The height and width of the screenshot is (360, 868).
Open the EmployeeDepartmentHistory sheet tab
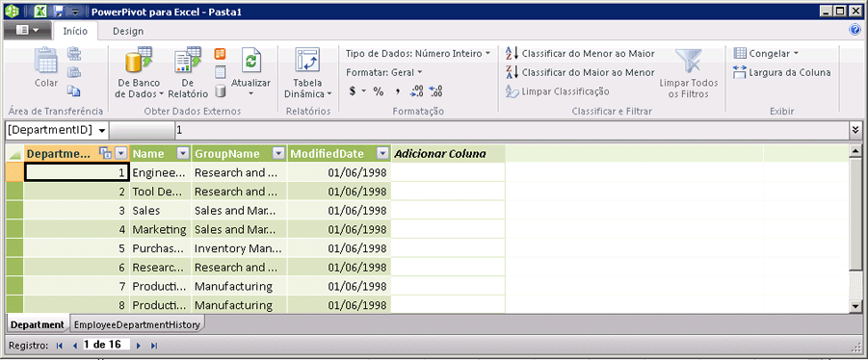pos(137,324)
